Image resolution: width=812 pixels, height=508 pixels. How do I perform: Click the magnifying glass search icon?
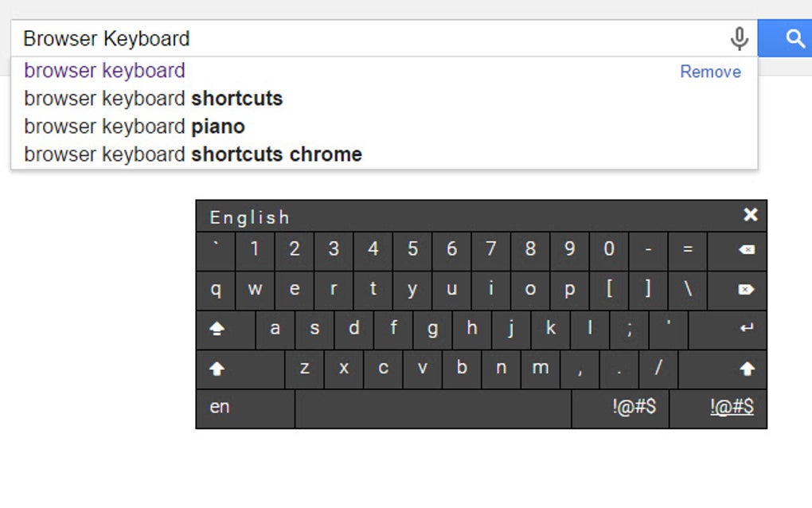pos(794,37)
